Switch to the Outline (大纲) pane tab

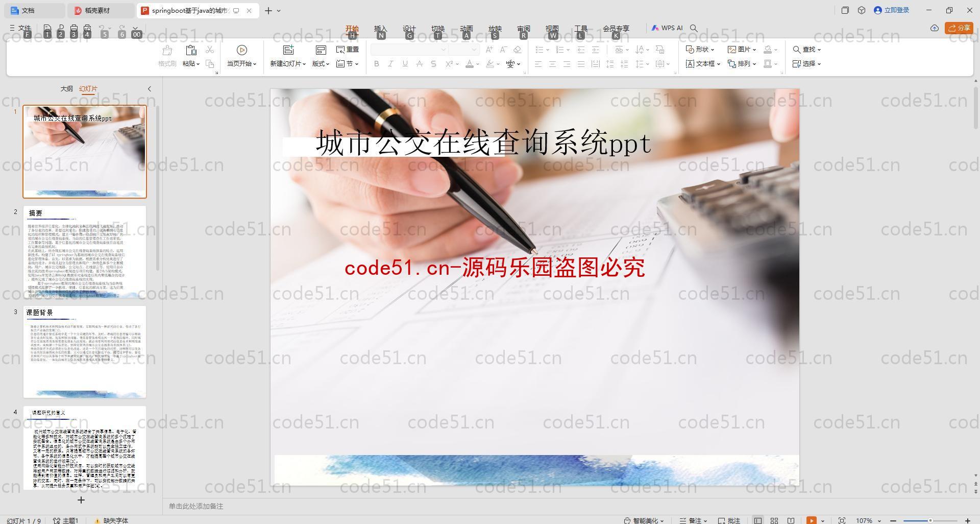click(66, 89)
